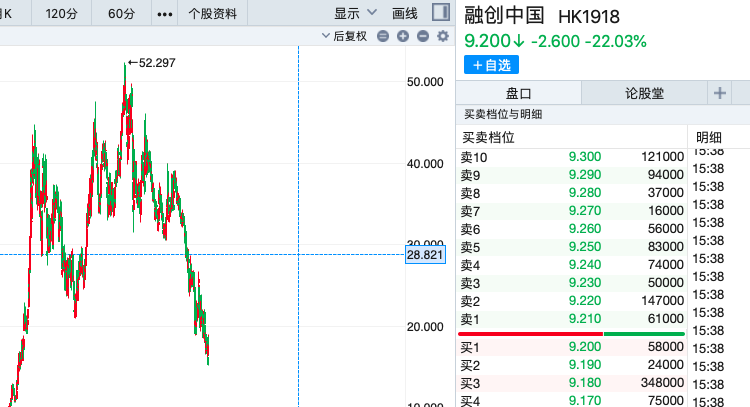The width and height of the screenshot is (750, 407).
Task: Expand the 后复权 adjustment dropdown
Action: [x=345, y=36]
